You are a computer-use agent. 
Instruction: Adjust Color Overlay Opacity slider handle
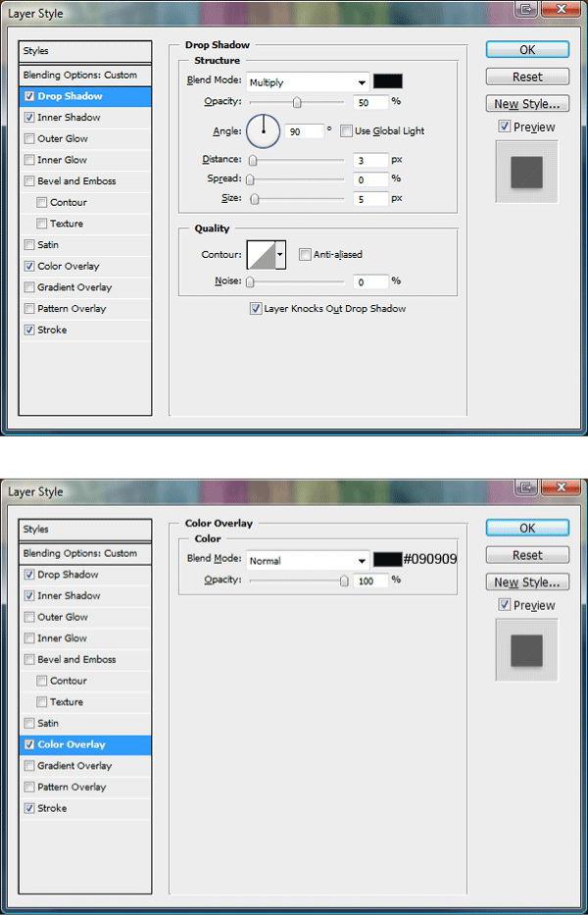pyautogui.click(x=345, y=582)
